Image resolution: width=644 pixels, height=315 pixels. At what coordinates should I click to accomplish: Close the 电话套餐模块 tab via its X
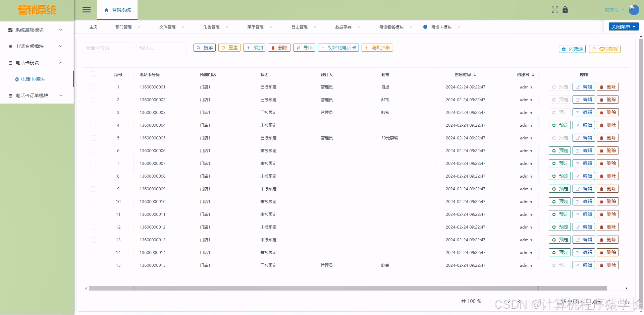(411, 27)
